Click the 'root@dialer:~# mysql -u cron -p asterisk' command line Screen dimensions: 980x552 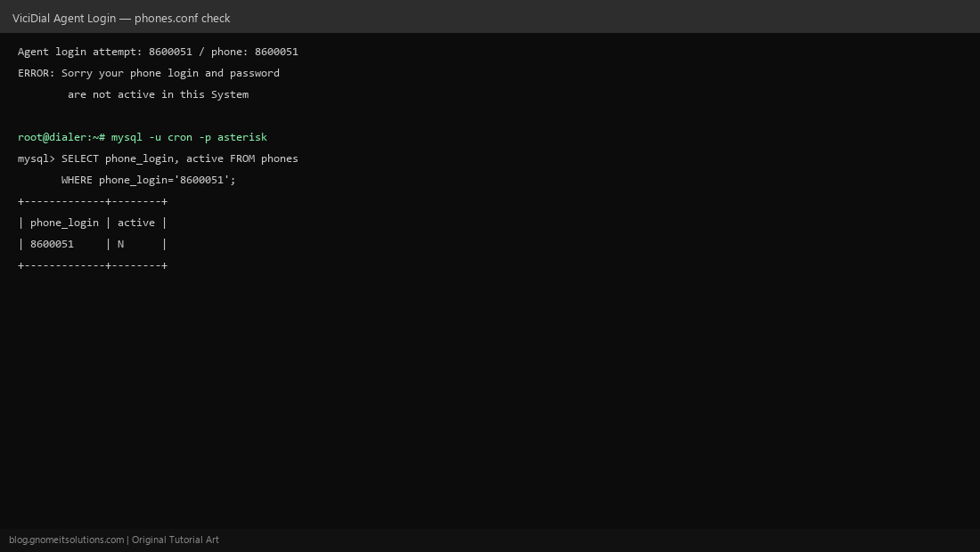click(x=143, y=137)
